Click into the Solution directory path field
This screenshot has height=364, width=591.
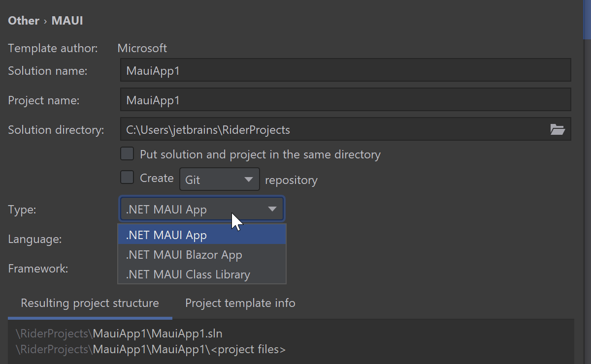click(x=330, y=130)
